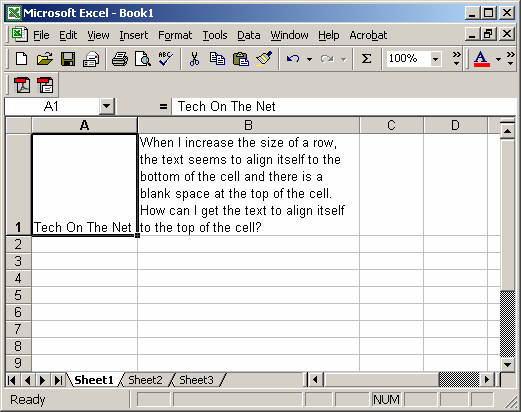Click the vertical scrollbar down arrow
This screenshot has height=412, width=521.
[508, 364]
